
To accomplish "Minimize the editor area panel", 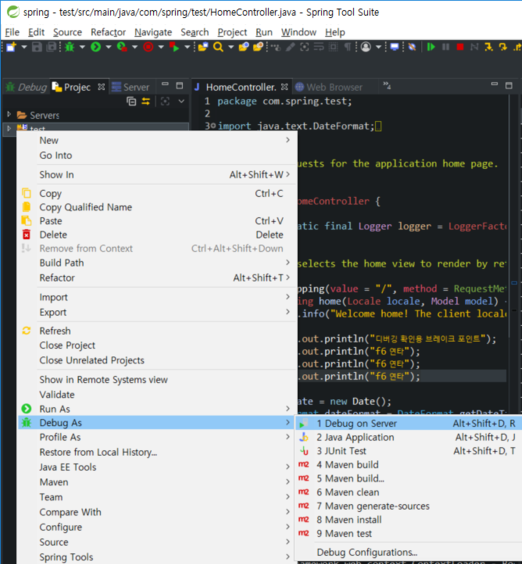I will click(494, 84).
